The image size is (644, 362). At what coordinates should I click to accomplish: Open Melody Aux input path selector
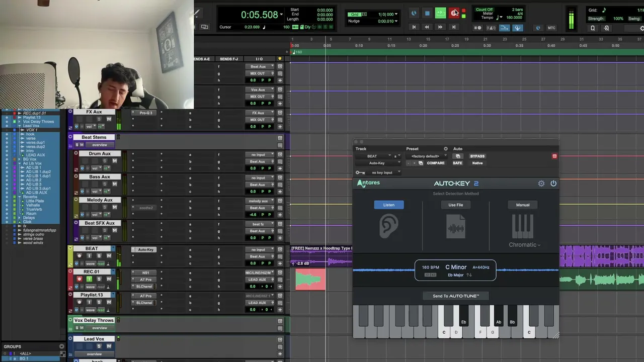coord(260,201)
